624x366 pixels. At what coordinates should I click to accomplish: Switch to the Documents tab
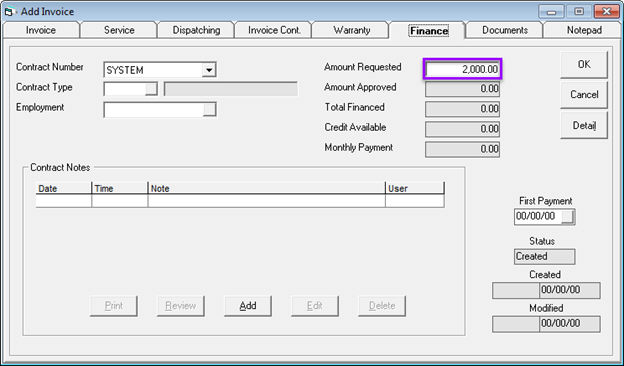pyautogui.click(x=505, y=30)
